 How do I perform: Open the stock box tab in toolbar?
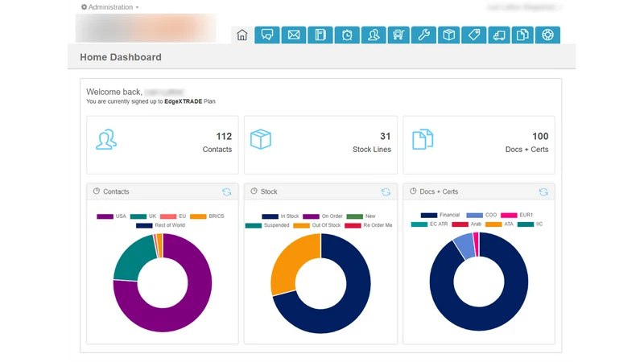click(449, 35)
